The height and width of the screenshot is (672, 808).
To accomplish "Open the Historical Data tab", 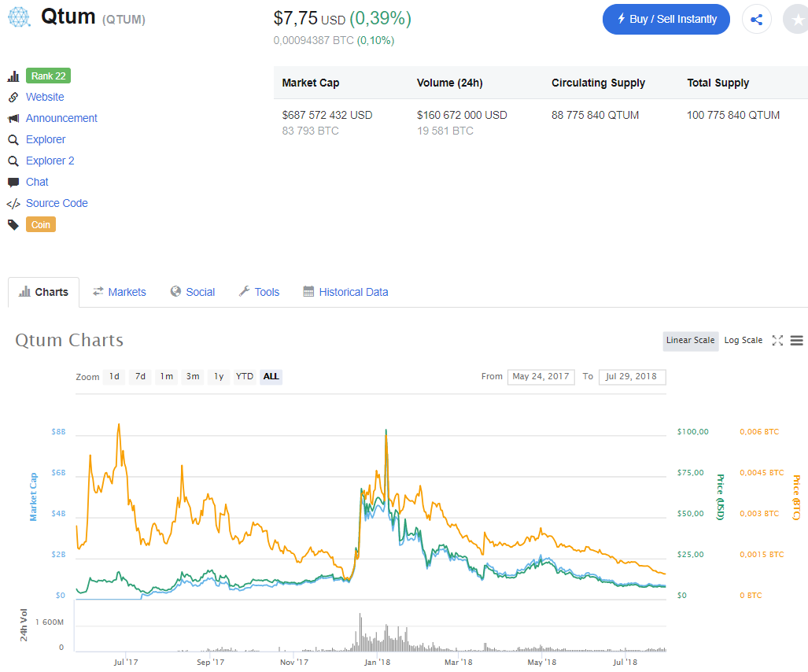I will coord(345,292).
